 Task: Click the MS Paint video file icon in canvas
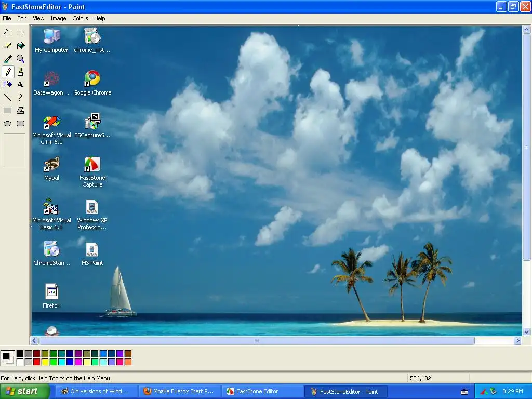[92, 254]
